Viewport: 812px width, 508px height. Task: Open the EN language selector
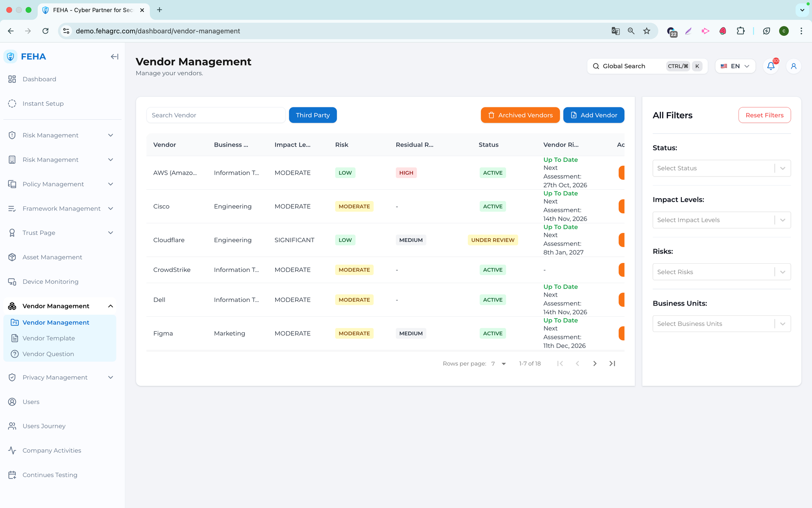click(x=735, y=66)
